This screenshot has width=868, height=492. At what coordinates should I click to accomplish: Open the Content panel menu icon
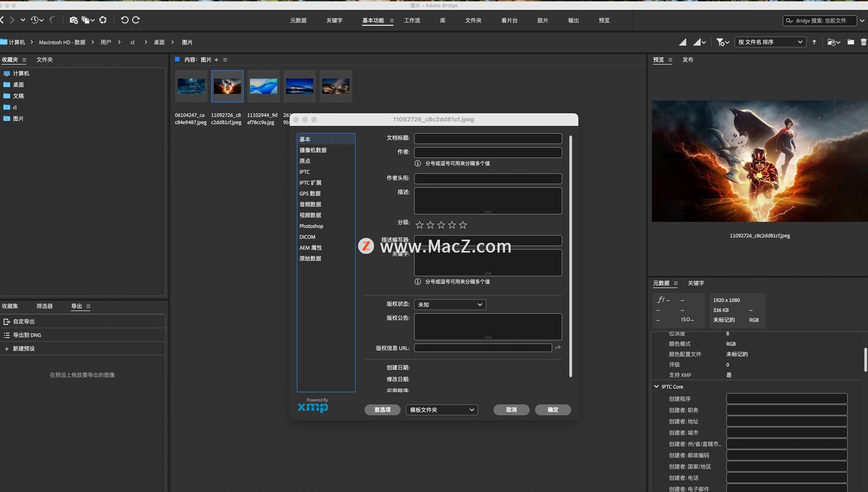[225, 60]
